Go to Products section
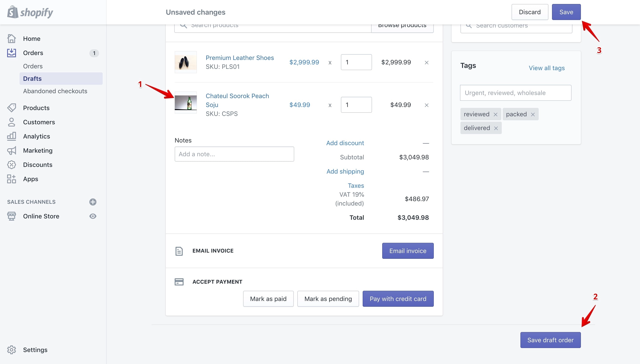This screenshot has height=364, width=640. point(36,108)
